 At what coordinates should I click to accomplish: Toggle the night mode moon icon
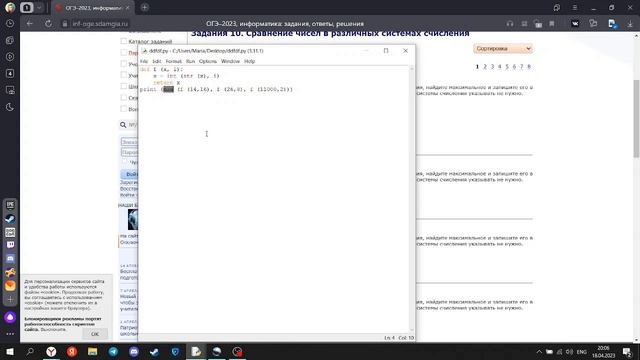(10, 107)
